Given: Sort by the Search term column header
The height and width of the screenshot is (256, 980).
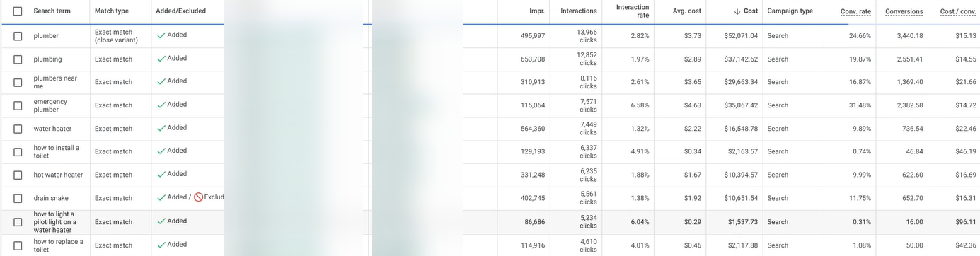Looking at the screenshot, I should pyautogui.click(x=52, y=11).
